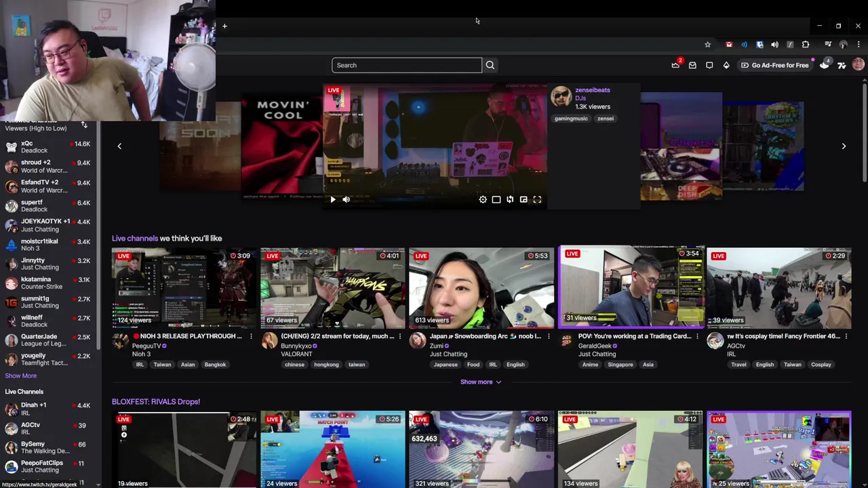The height and width of the screenshot is (488, 868).
Task: Open the Twitch user avatar menu
Action: point(859,65)
